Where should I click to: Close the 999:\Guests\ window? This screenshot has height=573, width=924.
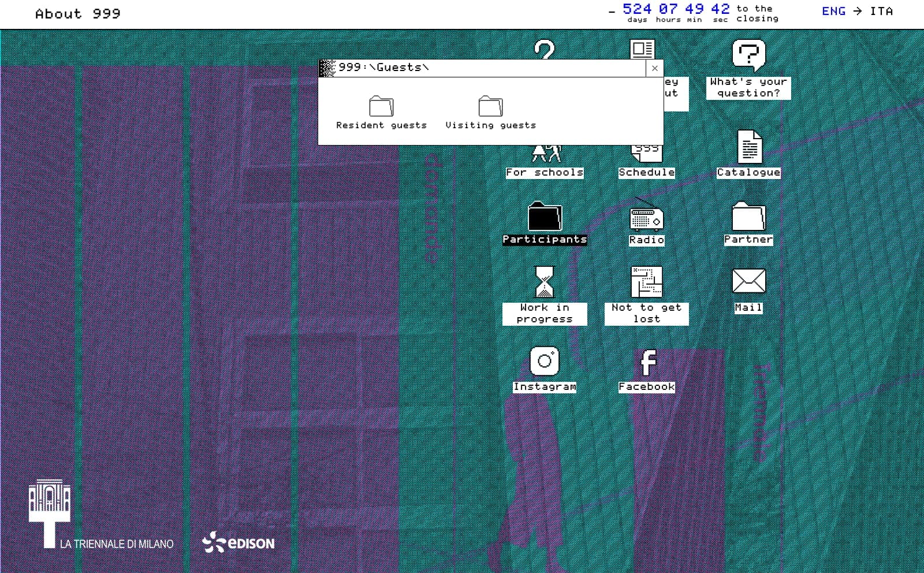[654, 68]
